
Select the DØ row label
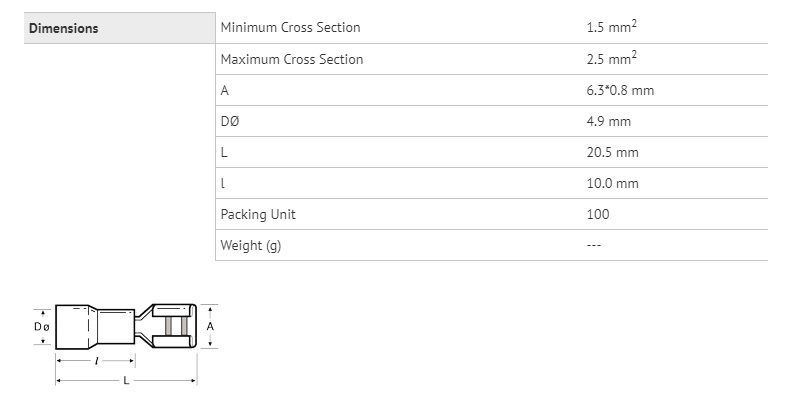(x=230, y=122)
